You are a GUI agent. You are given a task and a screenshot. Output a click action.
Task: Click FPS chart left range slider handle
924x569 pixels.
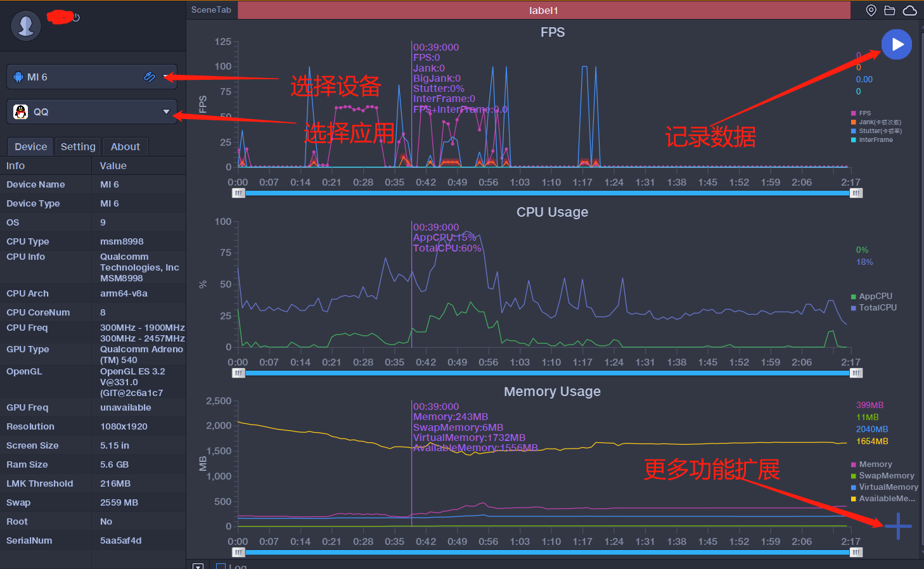click(x=238, y=193)
